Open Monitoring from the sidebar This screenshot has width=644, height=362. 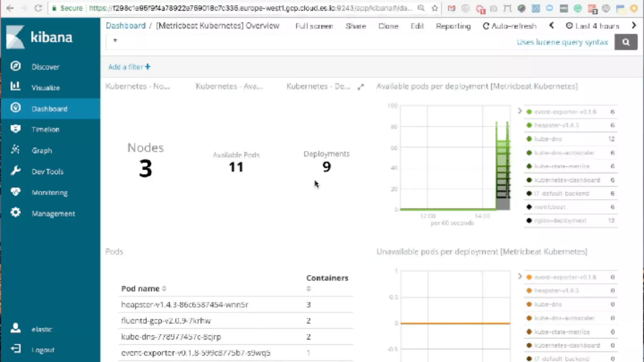(49, 193)
